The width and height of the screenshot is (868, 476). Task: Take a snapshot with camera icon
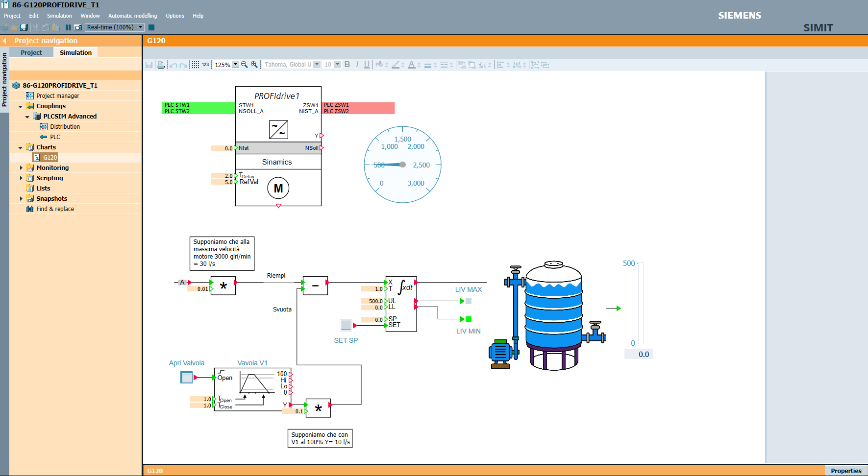pyautogui.click(x=77, y=27)
